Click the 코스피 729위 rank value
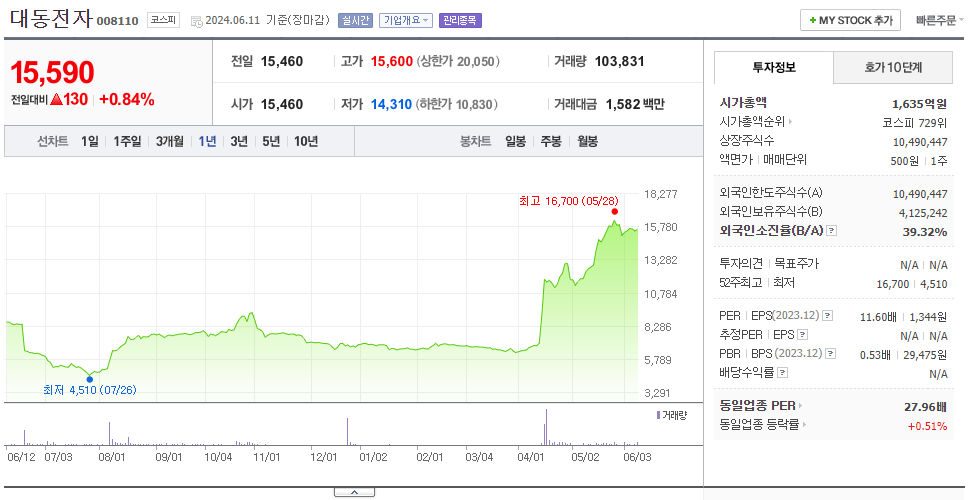 tap(915, 122)
